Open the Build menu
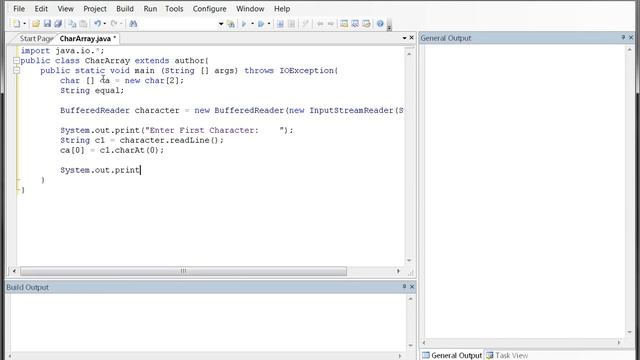Screen dimensions: 640x360 (x=125, y=9)
